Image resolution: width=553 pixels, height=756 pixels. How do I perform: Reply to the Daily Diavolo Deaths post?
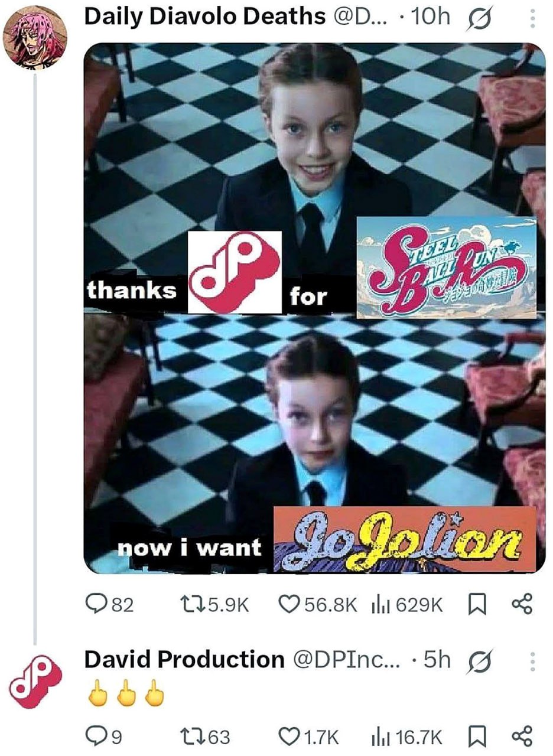pyautogui.click(x=109, y=604)
